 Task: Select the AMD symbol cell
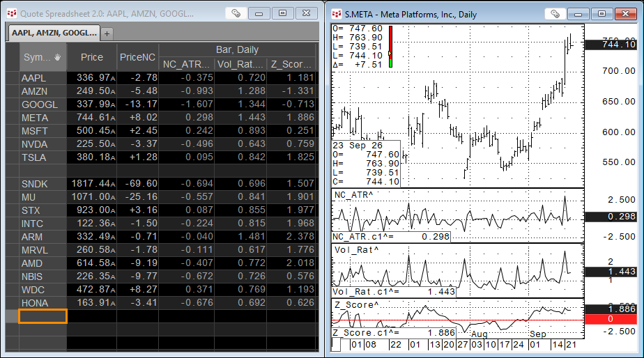[x=43, y=263]
